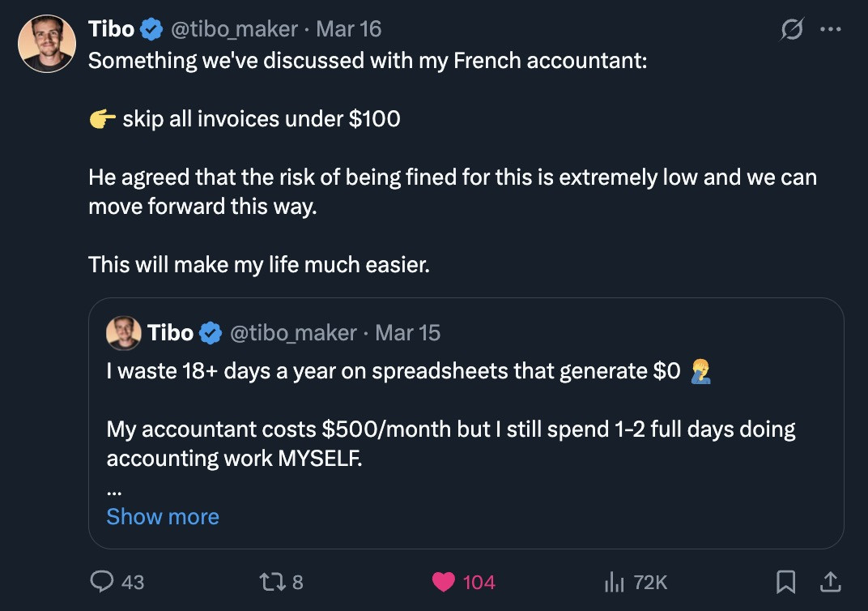Open the reply comments icon
Viewport: 868px width, 611px height.
(102, 582)
